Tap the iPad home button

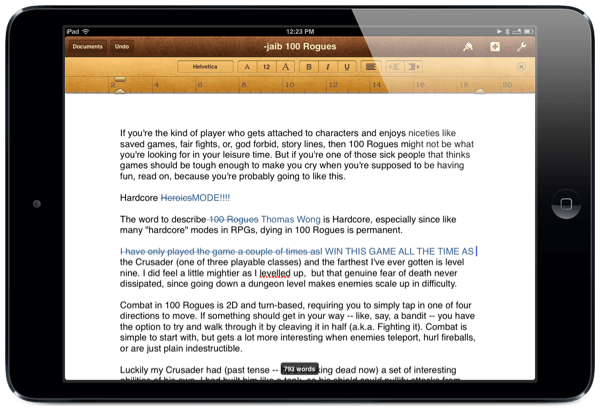click(x=566, y=204)
